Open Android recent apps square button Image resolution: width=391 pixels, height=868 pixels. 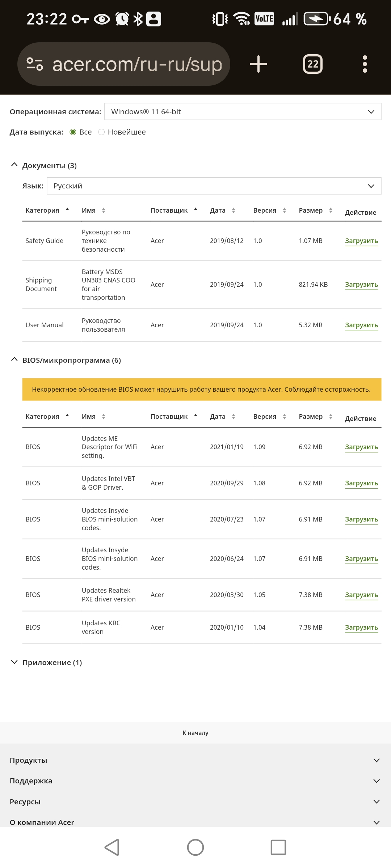pos(278,847)
